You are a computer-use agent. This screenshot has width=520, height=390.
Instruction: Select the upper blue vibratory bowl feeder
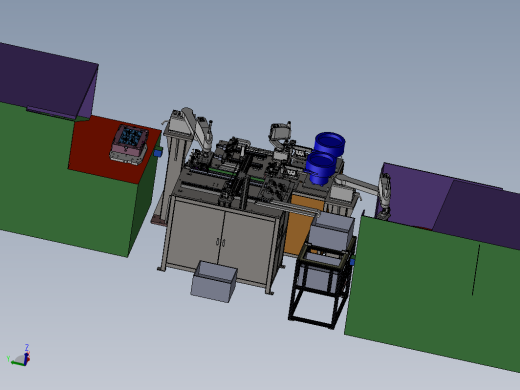pyautogui.click(x=329, y=143)
